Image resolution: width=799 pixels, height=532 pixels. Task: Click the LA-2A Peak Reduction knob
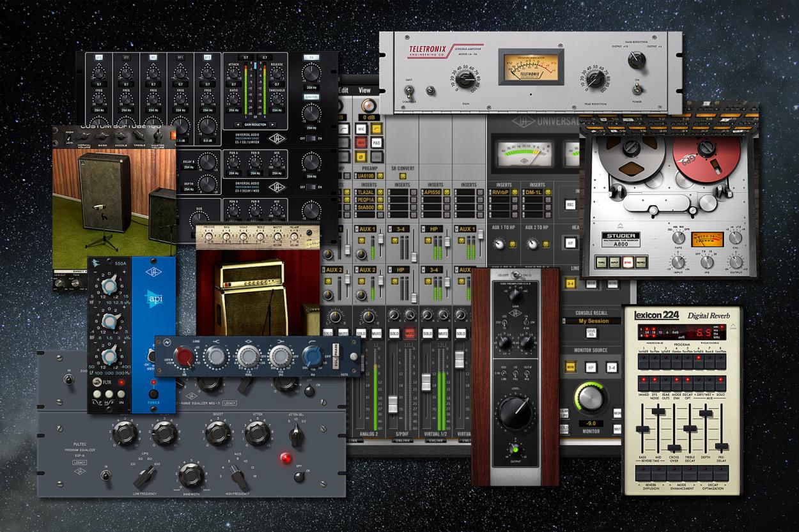click(x=596, y=79)
